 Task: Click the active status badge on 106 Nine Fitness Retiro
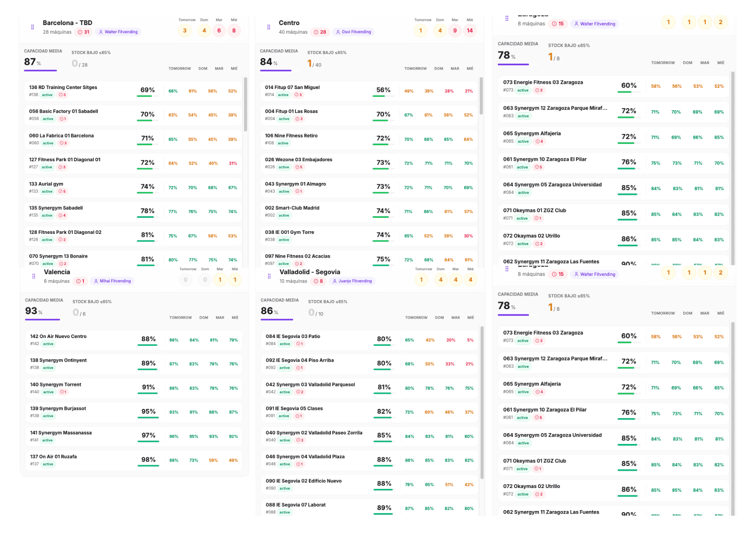pos(283,143)
